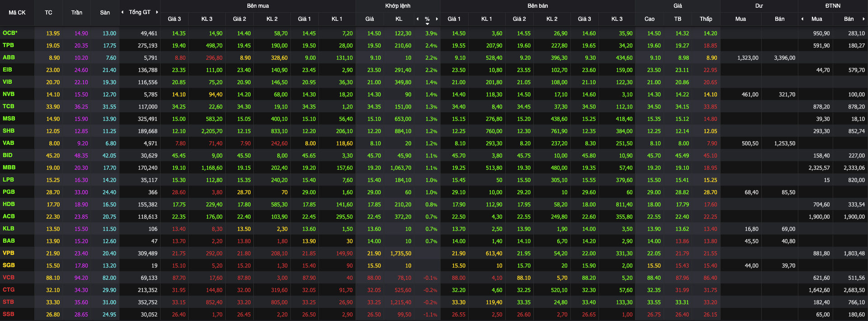Click STB's total value 352,752
868x321 pixels.
tap(147, 302)
